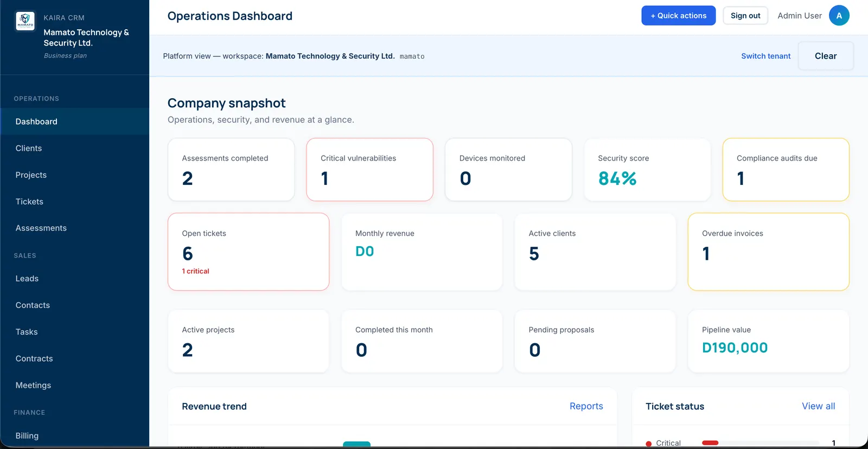Sign out of the CRM
Screen dimensions: 868x449
pos(745,16)
